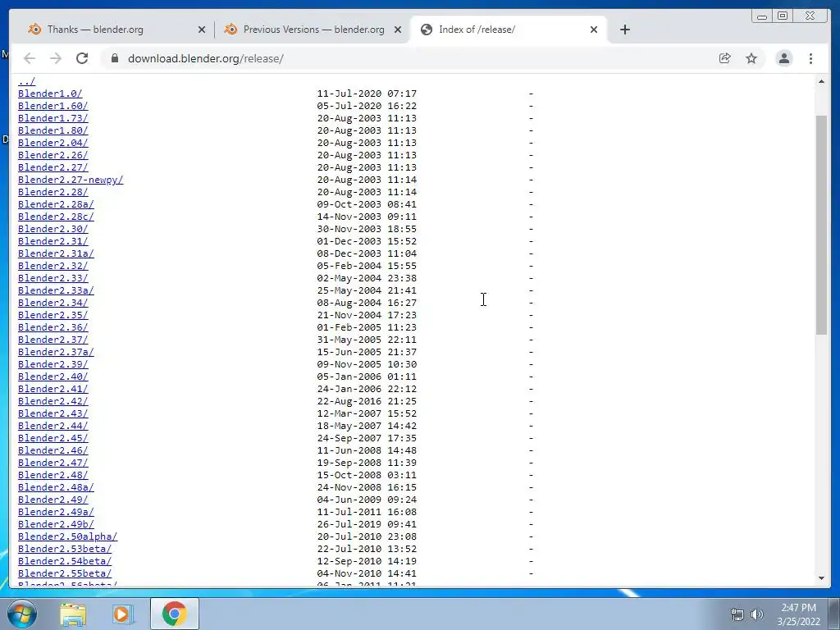The image size is (840, 630).
Task: Open the Chrome profile avatar icon
Action: click(783, 58)
